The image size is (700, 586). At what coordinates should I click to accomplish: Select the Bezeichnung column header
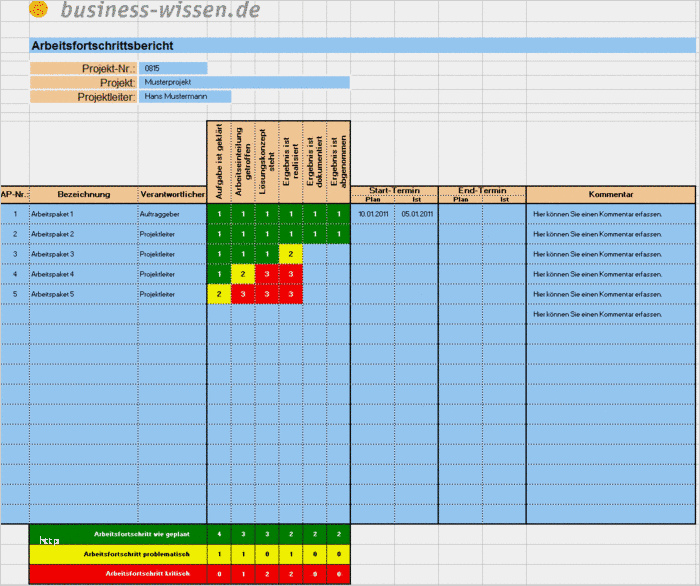83,195
